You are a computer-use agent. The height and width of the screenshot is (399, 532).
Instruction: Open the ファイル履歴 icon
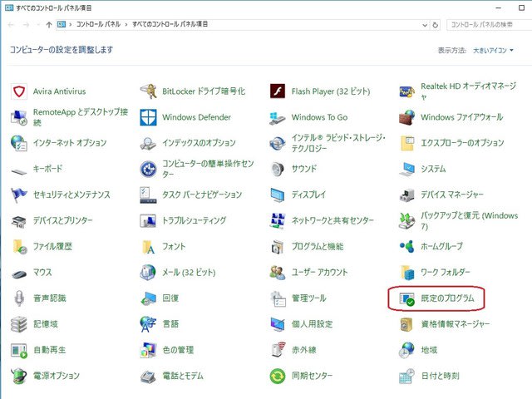[x=19, y=246]
